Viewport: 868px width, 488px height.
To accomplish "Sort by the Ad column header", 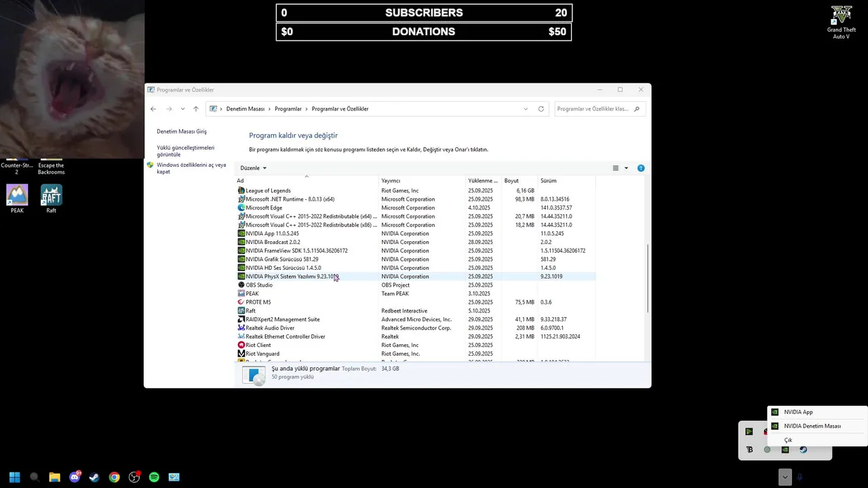I will [307, 181].
